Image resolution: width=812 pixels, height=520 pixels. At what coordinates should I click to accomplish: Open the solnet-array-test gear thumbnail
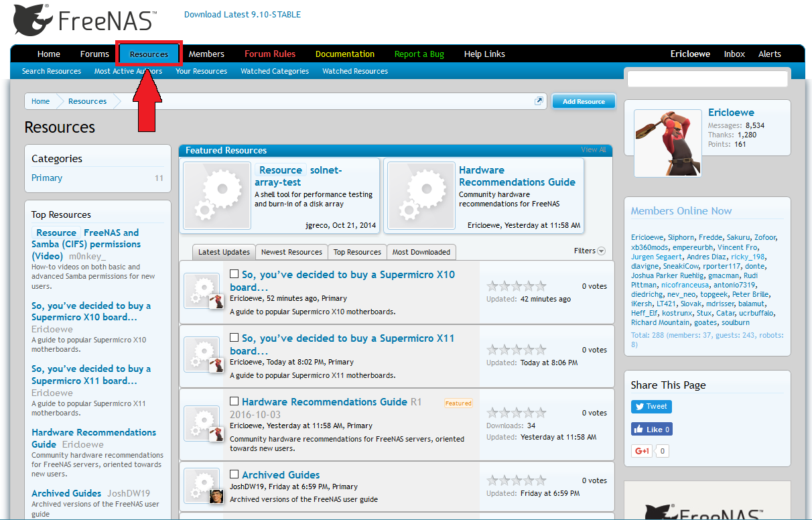click(x=216, y=196)
